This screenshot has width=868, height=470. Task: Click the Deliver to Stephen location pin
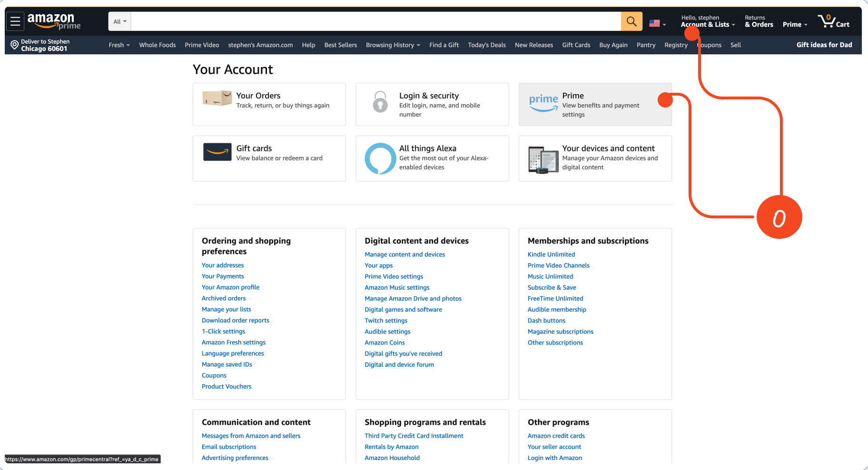[15, 45]
